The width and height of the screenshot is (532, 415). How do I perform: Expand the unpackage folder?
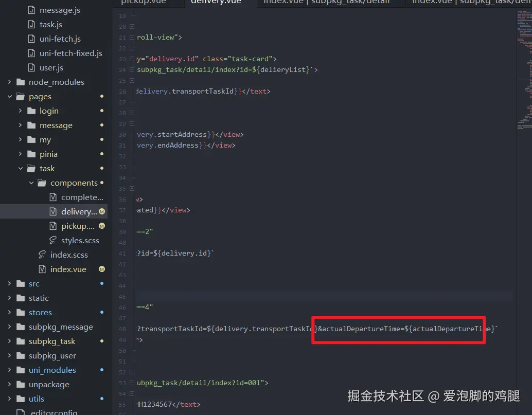tap(9, 385)
